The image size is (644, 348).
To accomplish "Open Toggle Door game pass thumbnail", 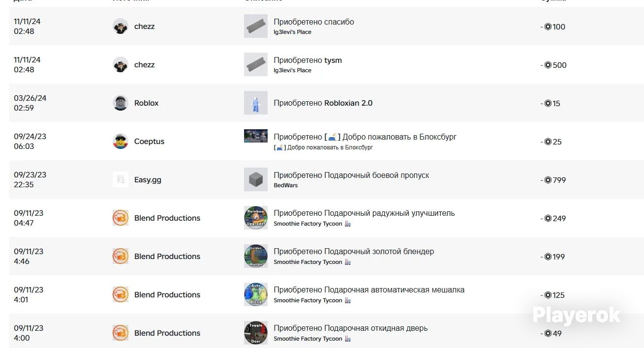I will pos(256,333).
